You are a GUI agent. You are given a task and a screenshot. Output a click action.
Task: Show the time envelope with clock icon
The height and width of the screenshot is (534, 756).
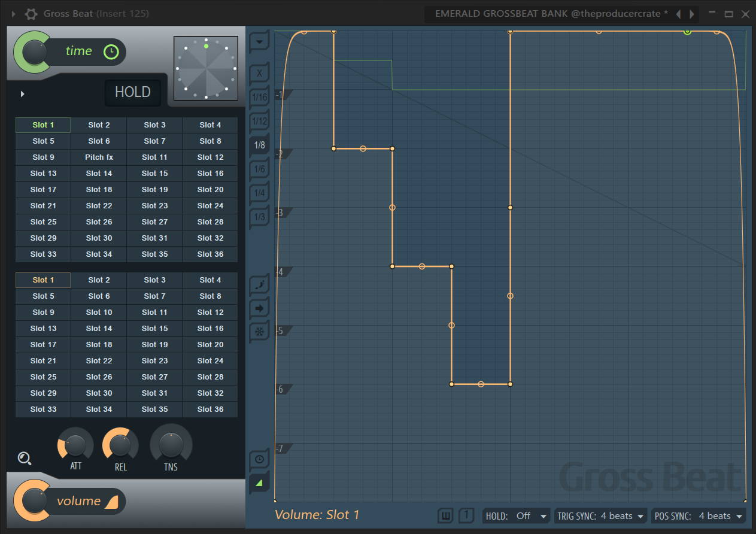pos(259,459)
